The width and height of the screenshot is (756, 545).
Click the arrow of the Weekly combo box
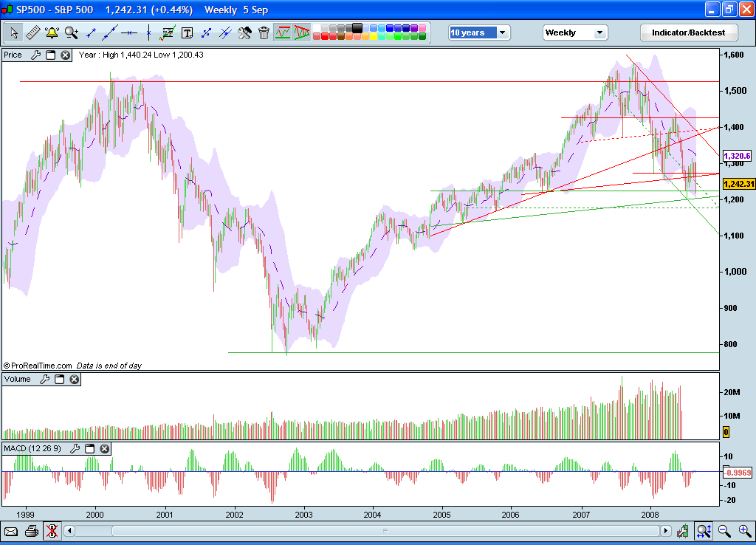(599, 32)
